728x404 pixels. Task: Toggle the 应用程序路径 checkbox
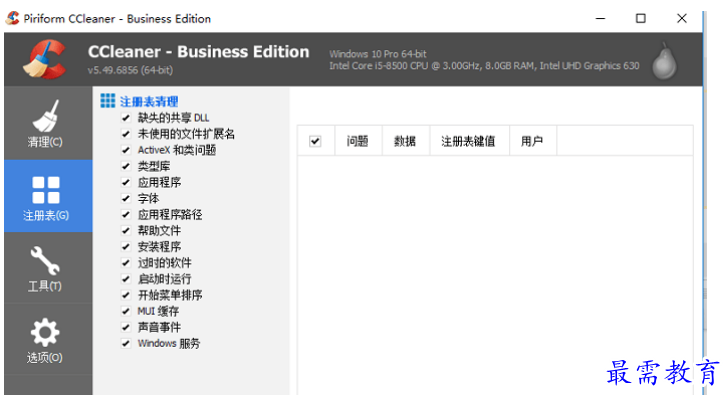[125, 214]
